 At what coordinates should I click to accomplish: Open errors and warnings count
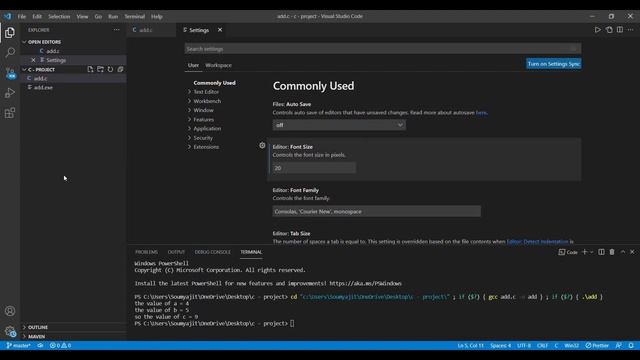pos(60,345)
